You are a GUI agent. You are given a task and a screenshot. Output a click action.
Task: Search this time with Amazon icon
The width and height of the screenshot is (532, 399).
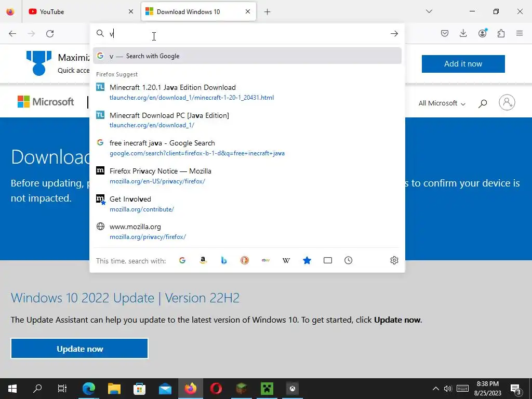(203, 260)
